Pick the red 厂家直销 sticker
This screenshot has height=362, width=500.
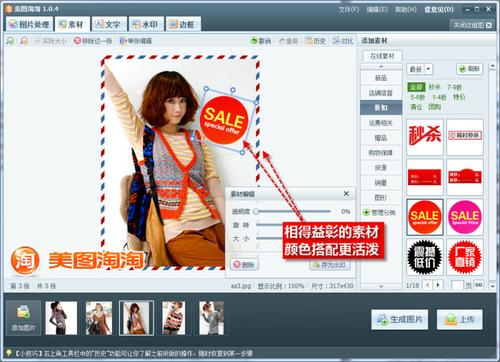[x=465, y=257]
